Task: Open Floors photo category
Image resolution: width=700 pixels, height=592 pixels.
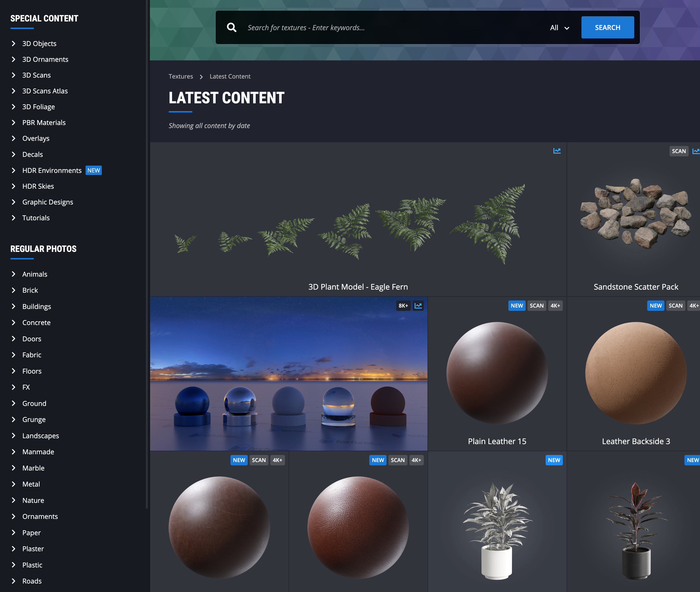Action: coord(32,371)
